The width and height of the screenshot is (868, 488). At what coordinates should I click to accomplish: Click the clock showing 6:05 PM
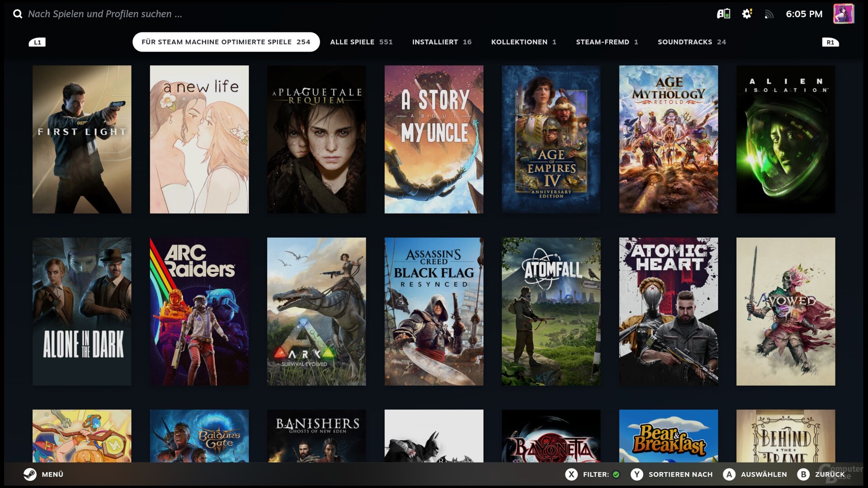(x=804, y=14)
